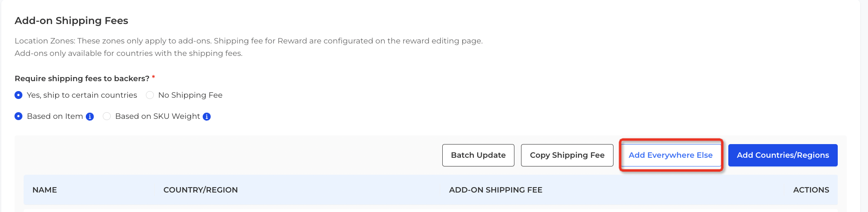Click the Copy Shipping Fee button
This screenshot has height=212, width=868.
coord(567,155)
